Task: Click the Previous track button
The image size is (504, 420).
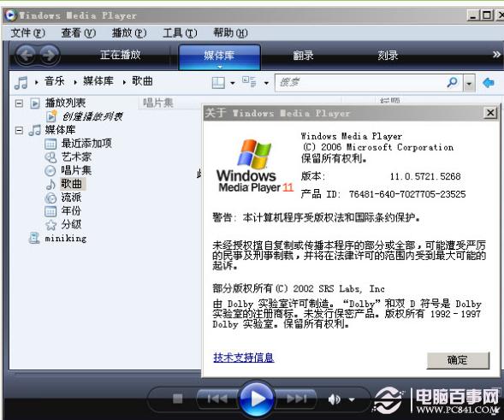Action: click(x=218, y=399)
